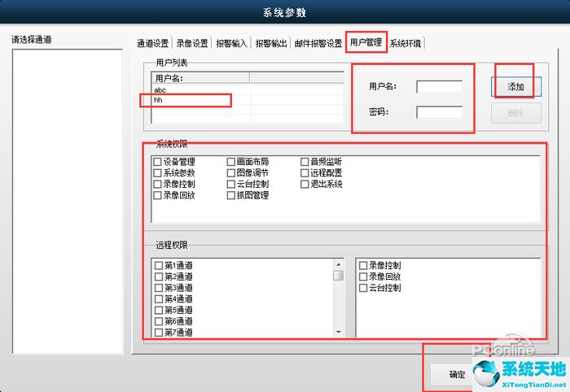Enable the 音频监听 checkbox
The height and width of the screenshot is (392, 570).
pyautogui.click(x=305, y=162)
